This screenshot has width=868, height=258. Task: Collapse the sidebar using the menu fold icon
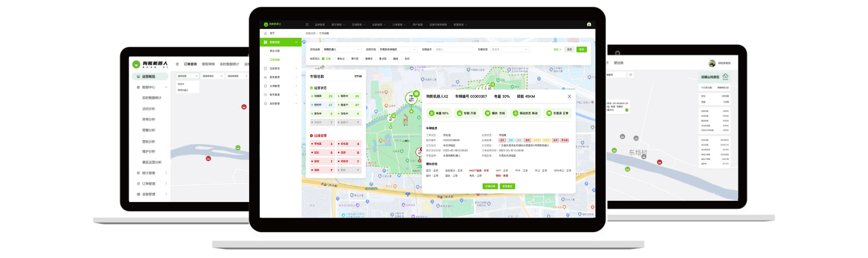click(307, 25)
